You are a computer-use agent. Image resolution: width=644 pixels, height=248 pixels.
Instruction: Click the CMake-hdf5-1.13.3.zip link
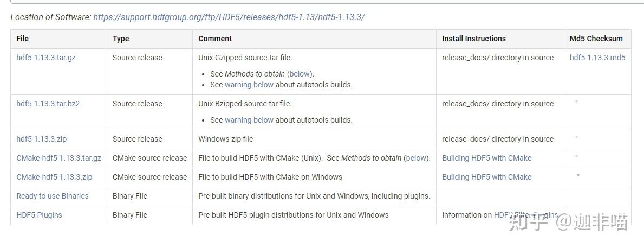54,177
